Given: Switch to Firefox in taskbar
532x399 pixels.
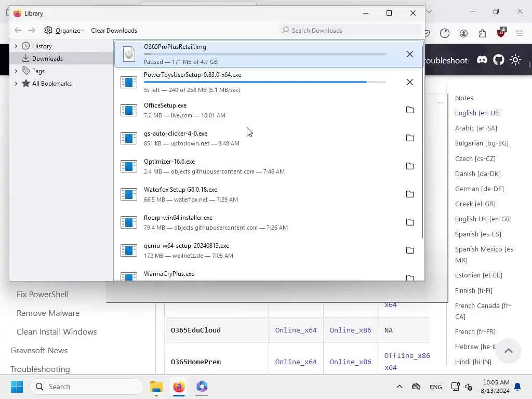Looking at the screenshot, I should coord(179,387).
